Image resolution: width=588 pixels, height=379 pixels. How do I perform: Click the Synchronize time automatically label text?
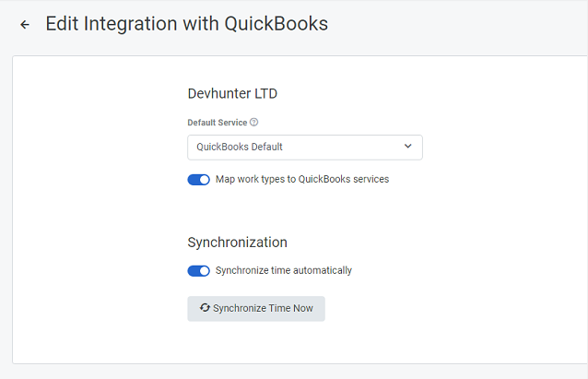[x=284, y=270]
